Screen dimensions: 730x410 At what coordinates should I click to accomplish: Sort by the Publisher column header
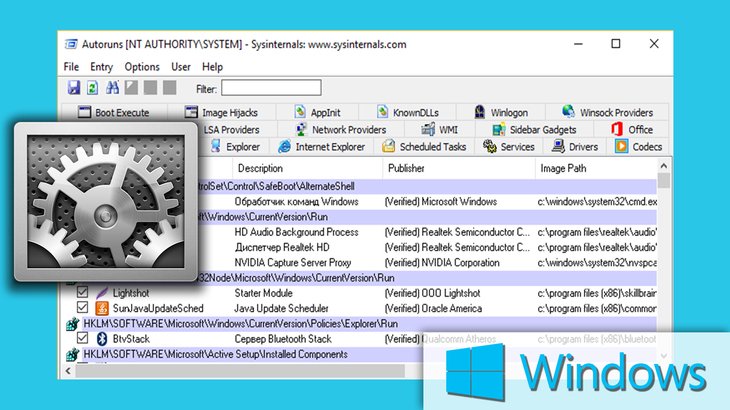point(459,168)
